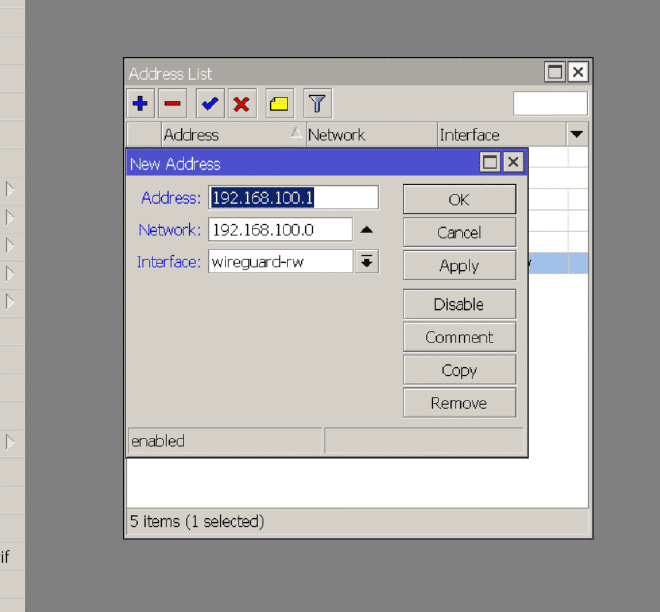
Task: Click the yellow Comment note icon
Action: 279,103
